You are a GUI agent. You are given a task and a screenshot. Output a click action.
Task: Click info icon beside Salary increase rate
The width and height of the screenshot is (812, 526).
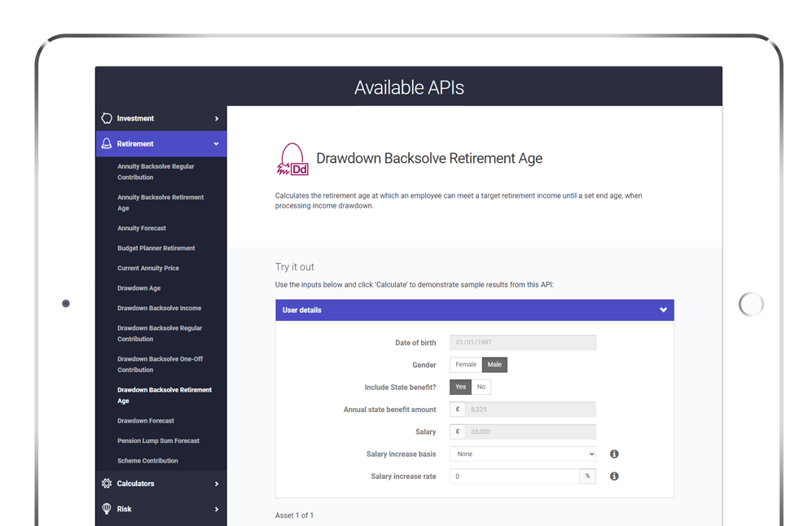click(614, 476)
